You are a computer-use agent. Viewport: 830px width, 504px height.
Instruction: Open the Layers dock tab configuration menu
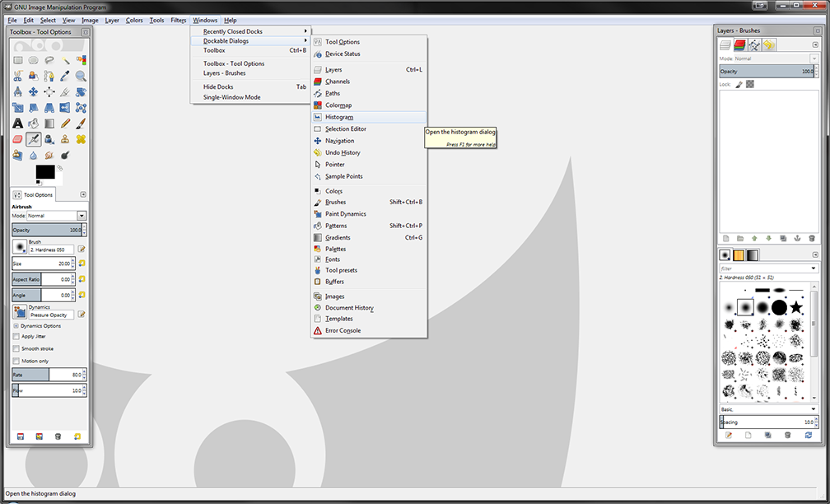(x=815, y=45)
